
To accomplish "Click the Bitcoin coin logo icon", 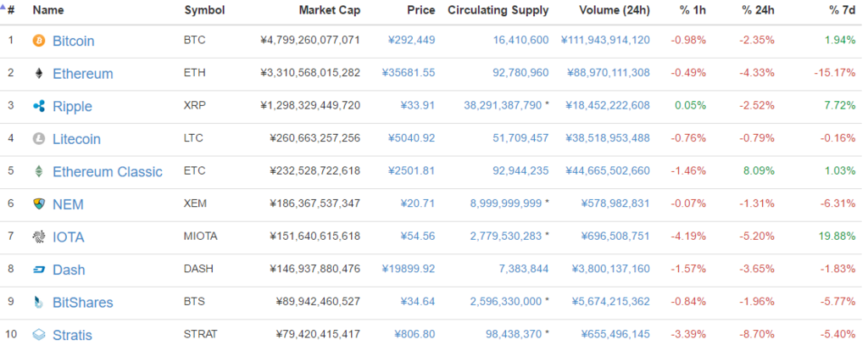I will click(x=39, y=41).
